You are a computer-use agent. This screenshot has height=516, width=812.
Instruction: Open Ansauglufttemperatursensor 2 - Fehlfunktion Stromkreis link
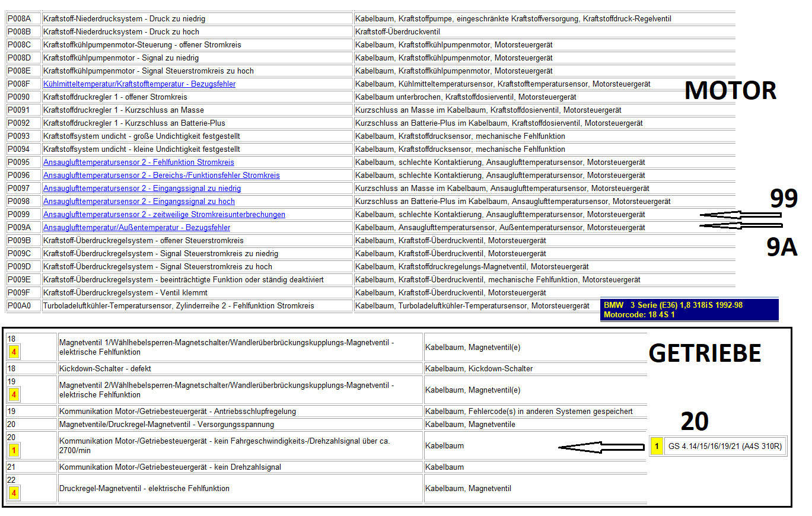[x=138, y=163]
